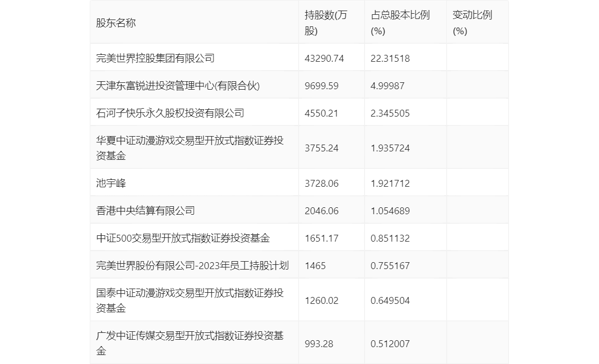This screenshot has width=599, height=364.
Task: Select the value 993.28
Action: coord(319,344)
